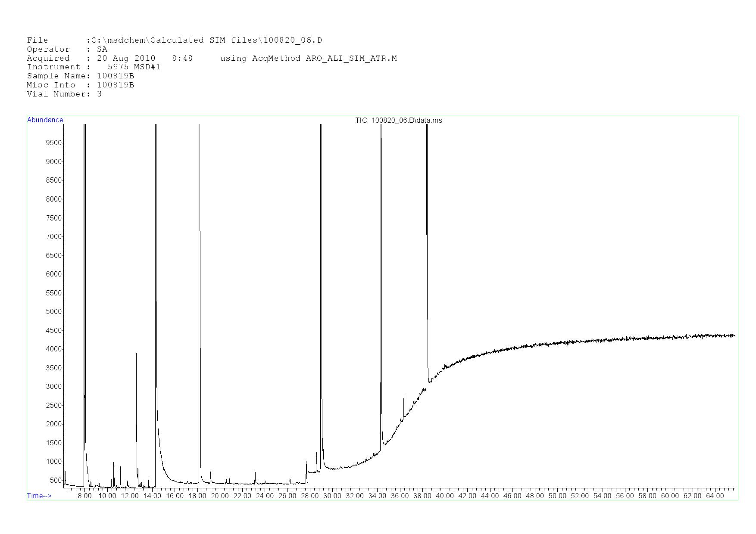Click the 64.00 tick on time axis

[715, 496]
